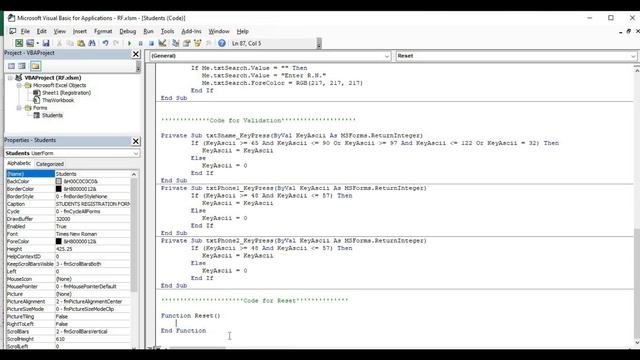The height and width of the screenshot is (360, 640).
Task: Switch to the Alphabetic properties tab
Action: pyautogui.click(x=19, y=163)
